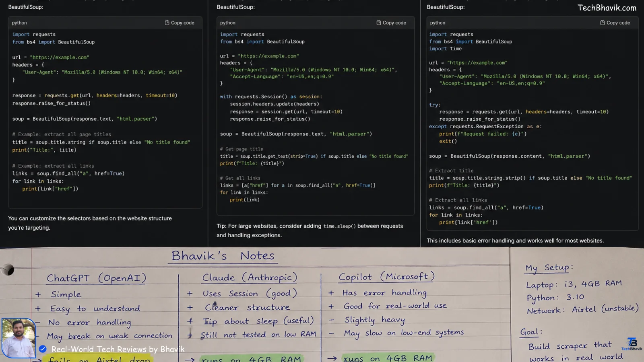
Task: Click the note "Easy to understand"
Action: click(x=95, y=309)
